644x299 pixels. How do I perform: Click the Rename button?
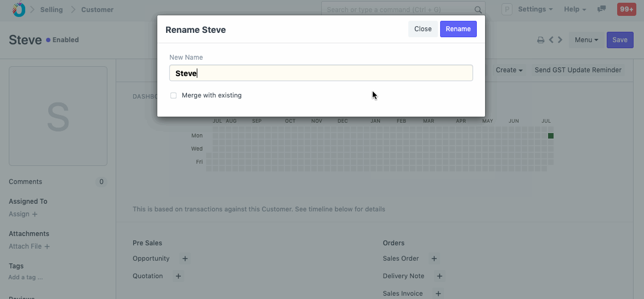click(x=458, y=29)
